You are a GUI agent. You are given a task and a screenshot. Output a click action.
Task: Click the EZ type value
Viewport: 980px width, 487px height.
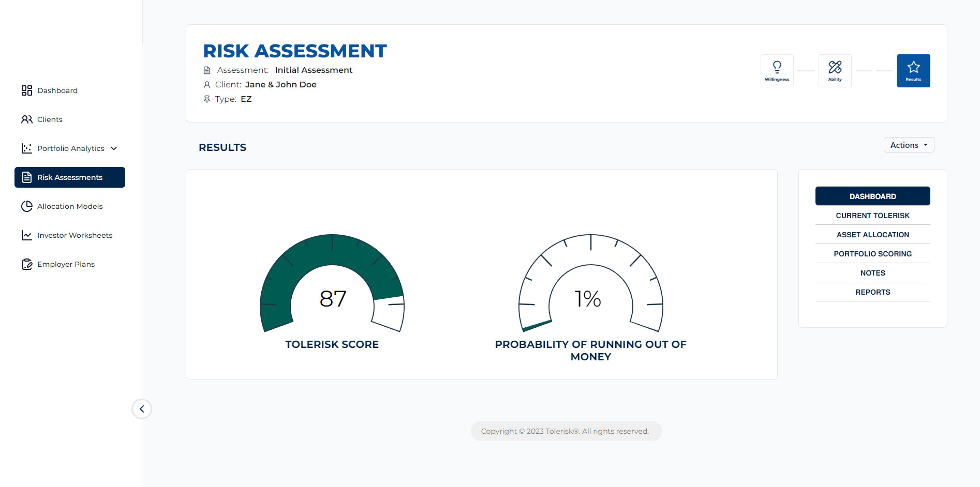click(246, 99)
